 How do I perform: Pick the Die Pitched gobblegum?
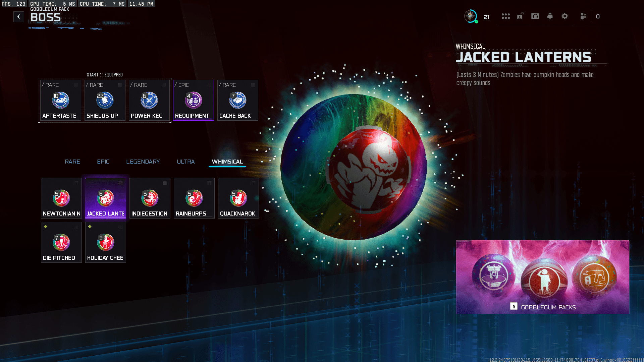pos(61,242)
